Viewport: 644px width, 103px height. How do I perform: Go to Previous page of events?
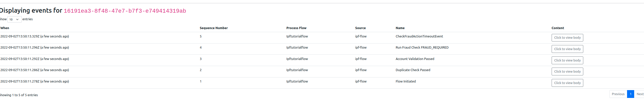pos(618,94)
